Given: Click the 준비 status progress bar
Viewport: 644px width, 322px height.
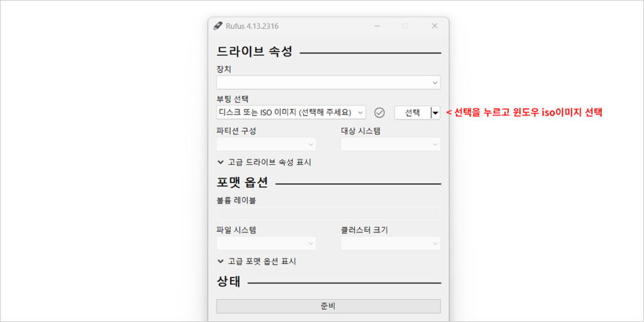Looking at the screenshot, I should click(x=328, y=306).
